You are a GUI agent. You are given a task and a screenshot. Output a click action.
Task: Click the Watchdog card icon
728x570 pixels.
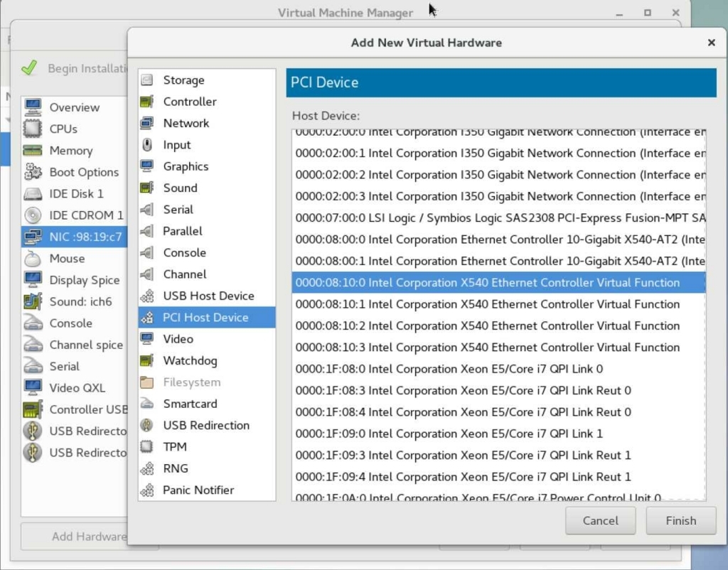tap(147, 360)
